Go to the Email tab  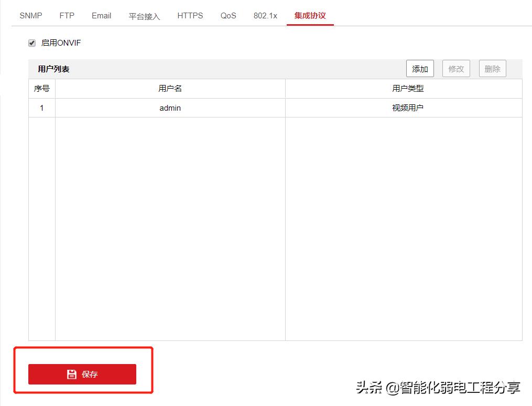(x=101, y=16)
